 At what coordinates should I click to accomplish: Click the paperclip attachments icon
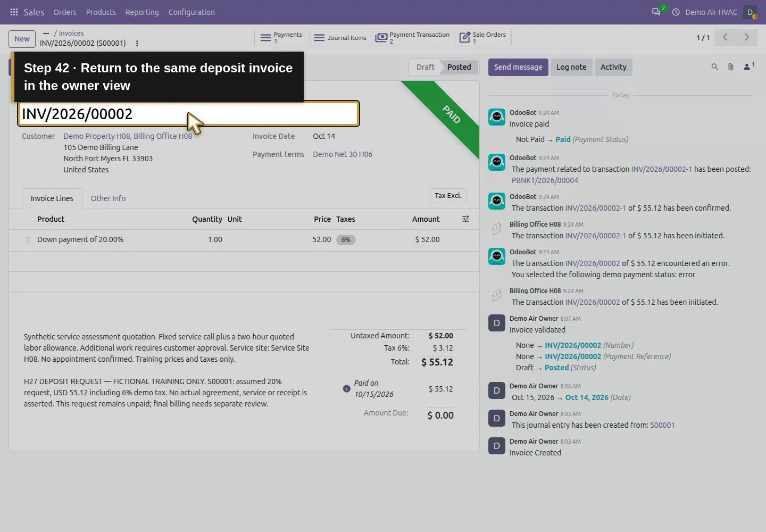(x=731, y=67)
